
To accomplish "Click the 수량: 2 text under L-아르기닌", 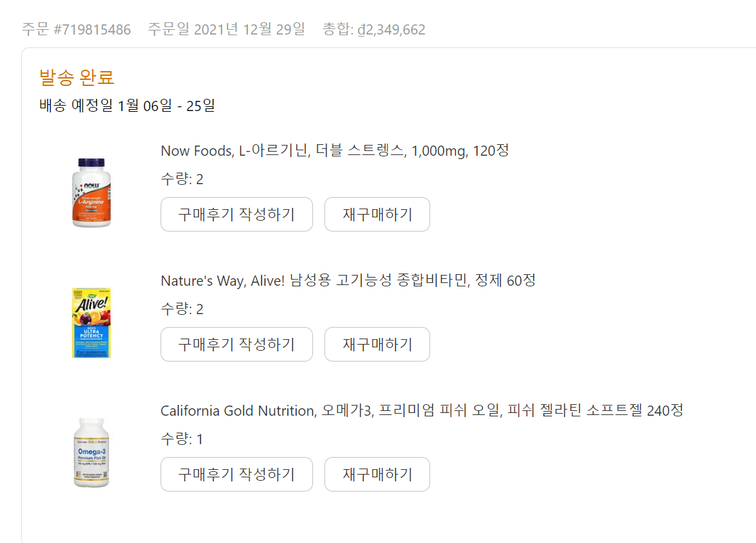I will [182, 179].
